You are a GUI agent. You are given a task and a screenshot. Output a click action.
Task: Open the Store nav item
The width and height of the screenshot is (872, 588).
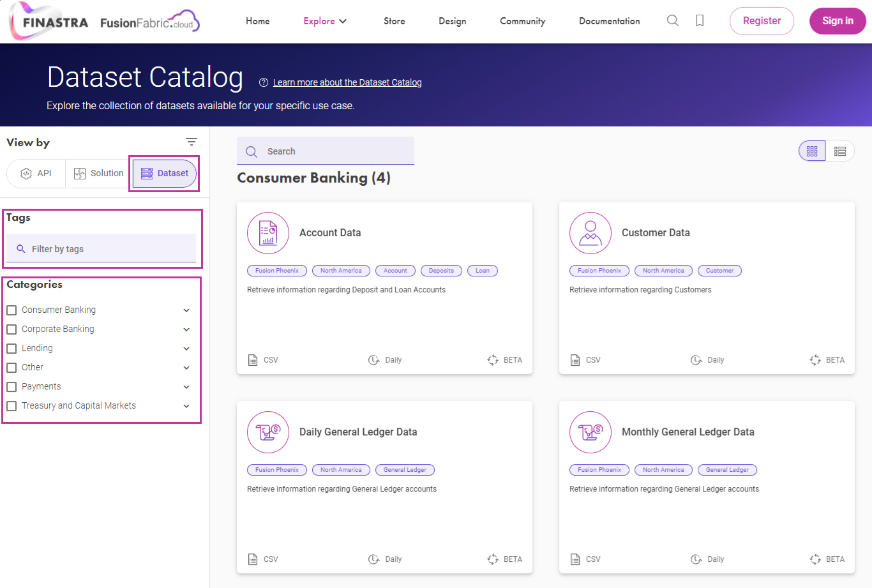tap(395, 21)
